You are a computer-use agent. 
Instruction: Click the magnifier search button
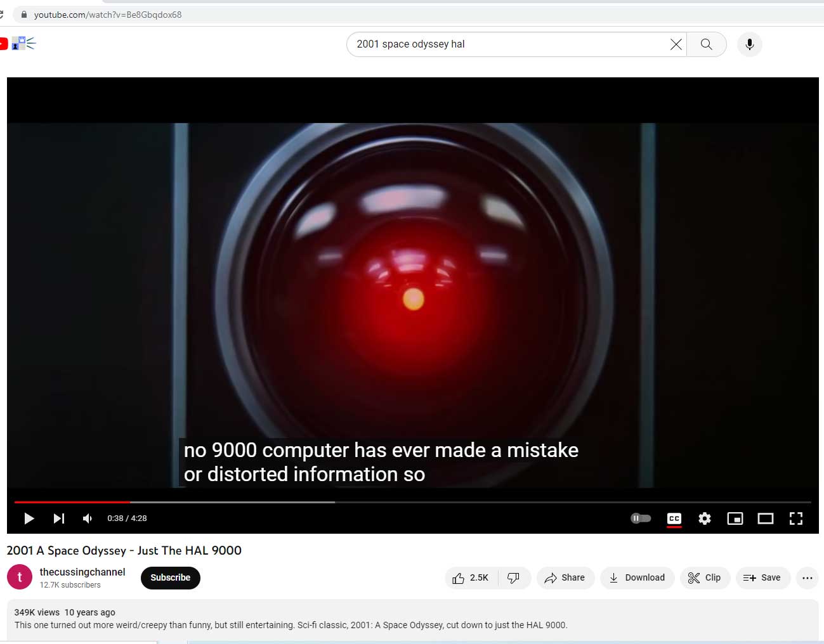click(706, 44)
